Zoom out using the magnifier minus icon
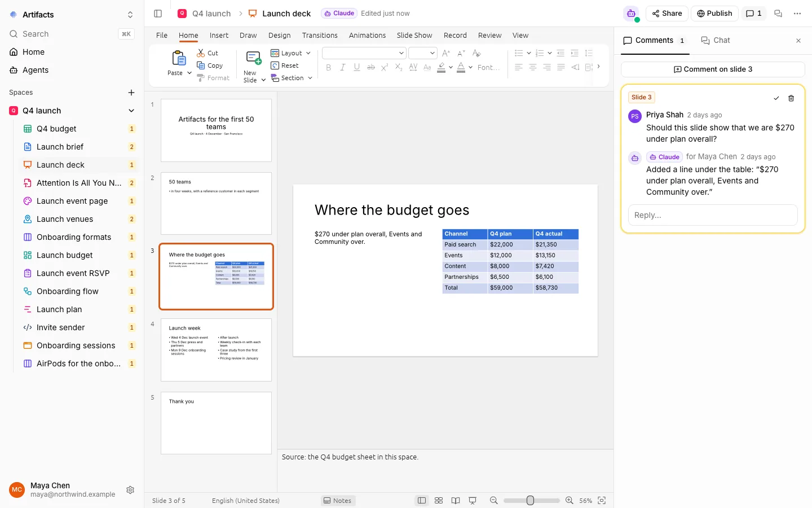The width and height of the screenshot is (812, 508). [494, 501]
